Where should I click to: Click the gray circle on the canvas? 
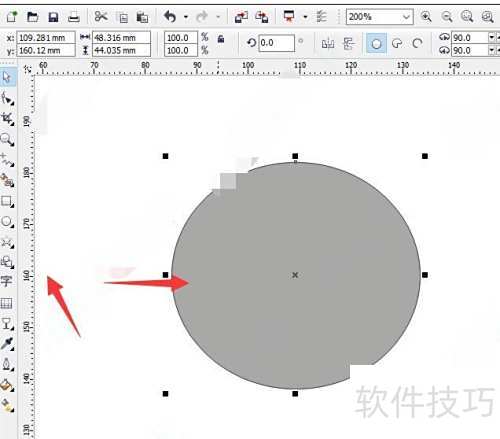pyautogui.click(x=295, y=275)
